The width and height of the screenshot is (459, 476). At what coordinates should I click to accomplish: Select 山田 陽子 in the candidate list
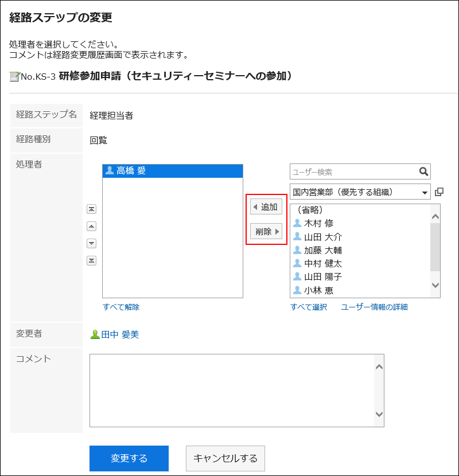[x=360, y=276]
